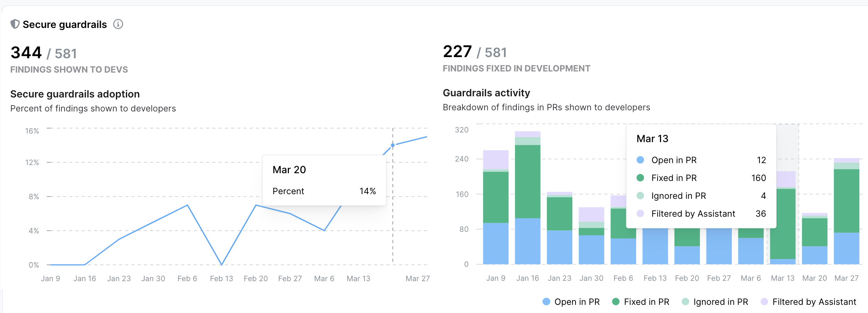
Task: Click the Jan 16 stacked bar
Action: [x=527, y=198]
